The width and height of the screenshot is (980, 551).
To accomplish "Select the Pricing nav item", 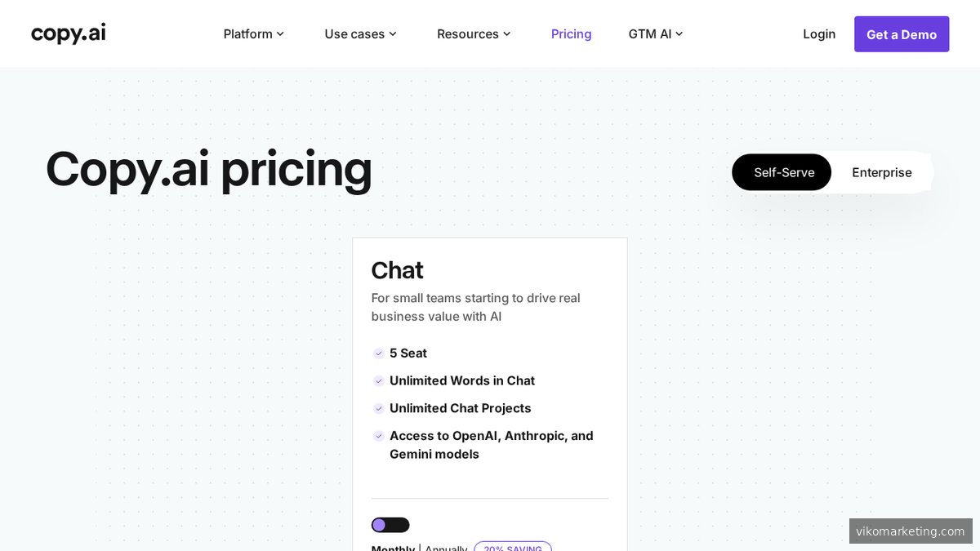I will (x=571, y=33).
